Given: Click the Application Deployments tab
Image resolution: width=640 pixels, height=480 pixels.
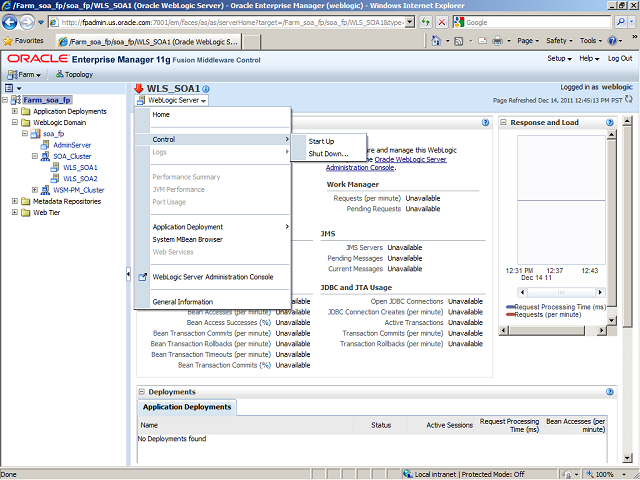Looking at the screenshot, I should (187, 407).
